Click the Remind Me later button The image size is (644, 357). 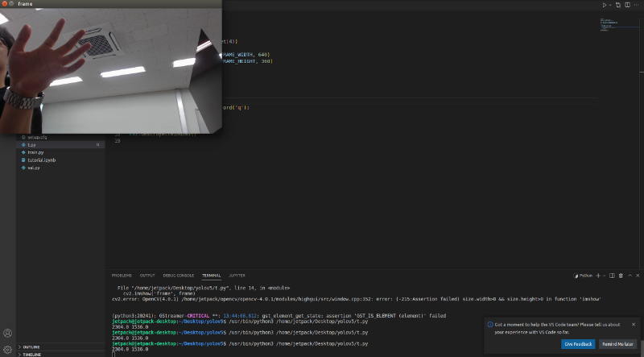coord(617,344)
